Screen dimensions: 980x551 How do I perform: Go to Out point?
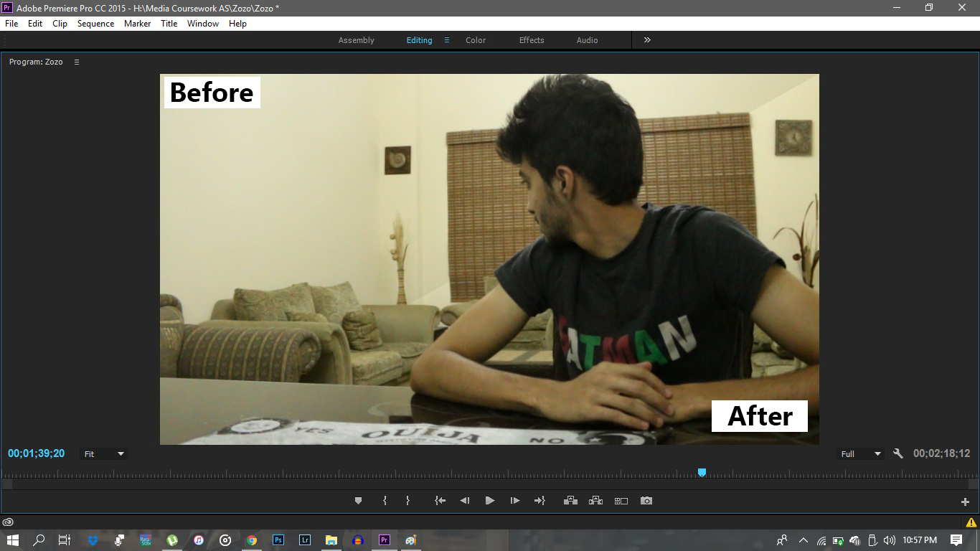(540, 501)
